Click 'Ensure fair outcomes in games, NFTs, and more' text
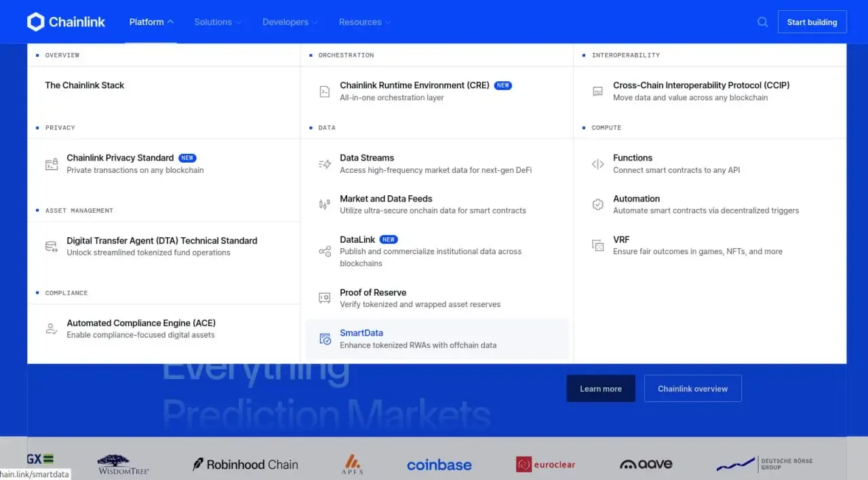The width and height of the screenshot is (868, 480). click(x=698, y=252)
